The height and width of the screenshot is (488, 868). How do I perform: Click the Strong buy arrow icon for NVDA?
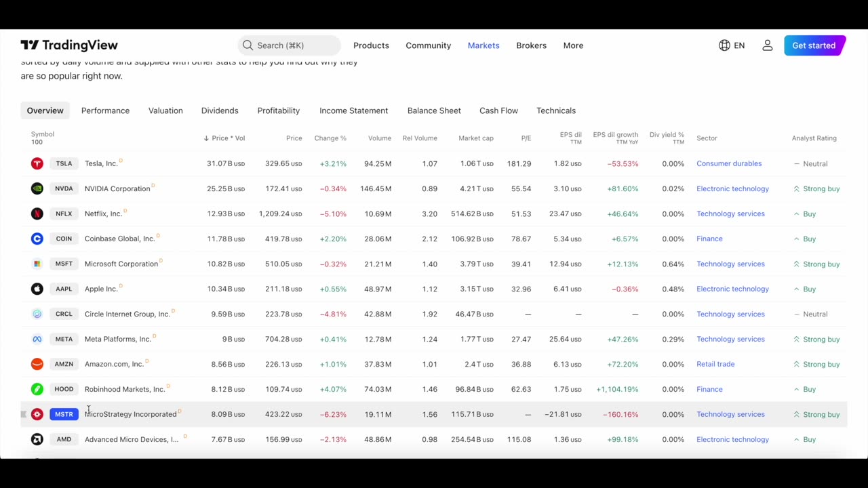[x=796, y=188]
